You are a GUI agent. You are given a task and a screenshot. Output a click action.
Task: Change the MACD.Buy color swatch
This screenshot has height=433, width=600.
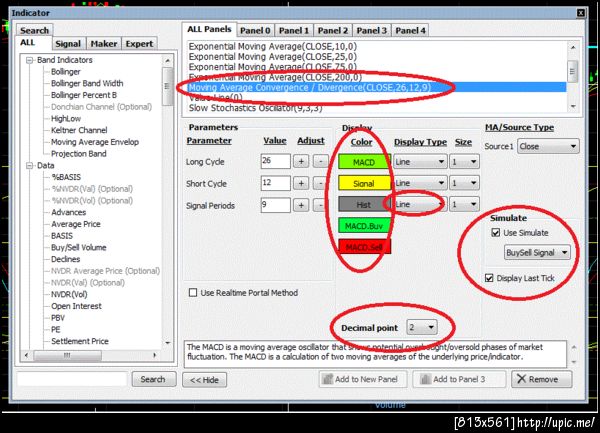click(364, 226)
